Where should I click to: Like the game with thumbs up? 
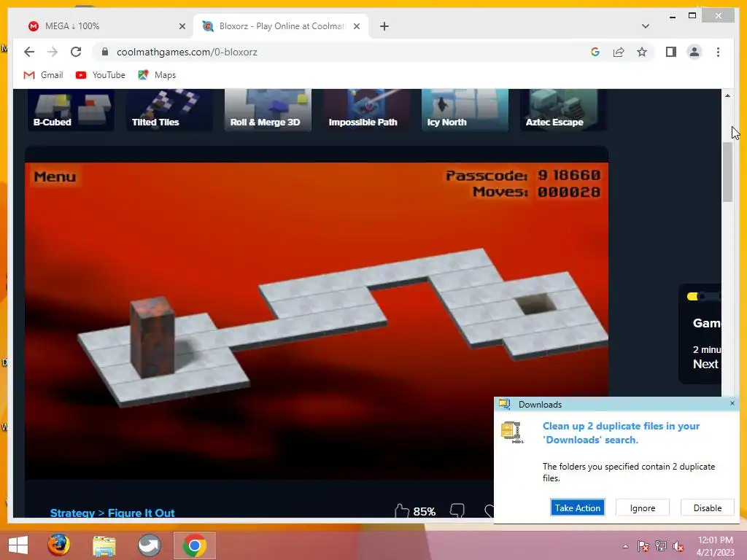coord(402,511)
